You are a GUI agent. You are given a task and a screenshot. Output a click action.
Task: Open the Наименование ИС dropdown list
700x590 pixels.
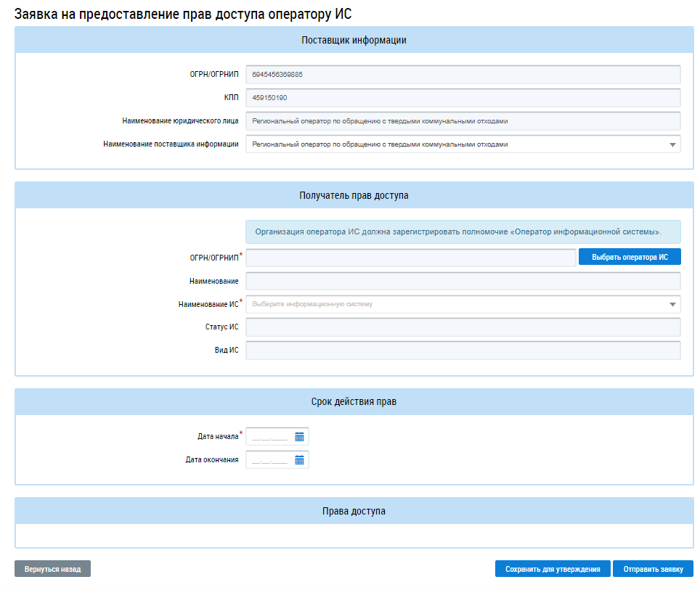[x=672, y=304]
